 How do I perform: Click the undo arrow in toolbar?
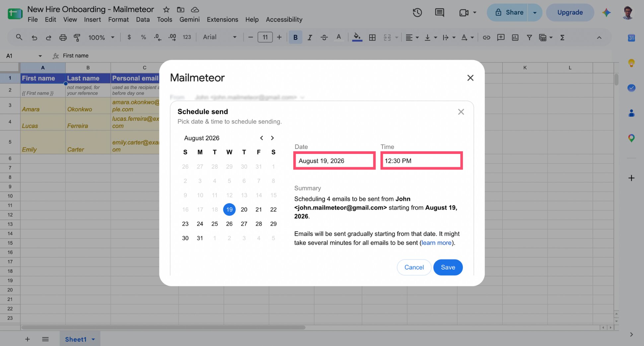click(x=34, y=37)
